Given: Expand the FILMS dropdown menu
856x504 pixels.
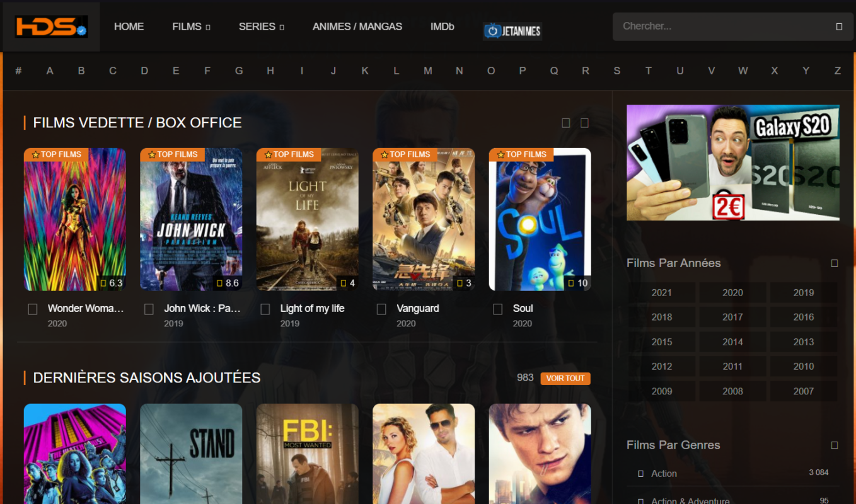Looking at the screenshot, I should click(191, 26).
